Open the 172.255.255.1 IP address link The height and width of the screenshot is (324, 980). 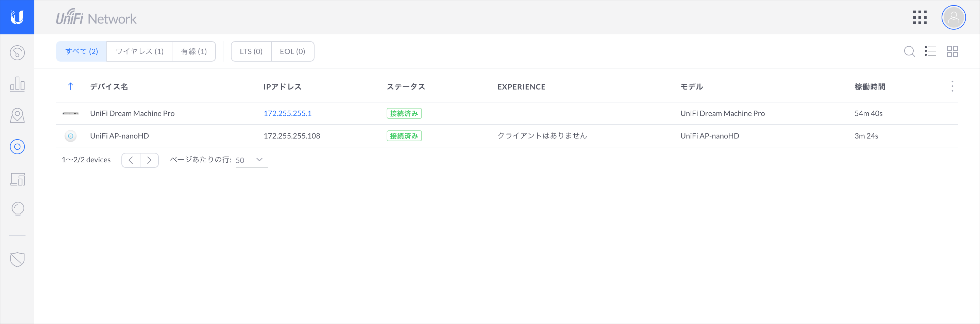(x=287, y=113)
